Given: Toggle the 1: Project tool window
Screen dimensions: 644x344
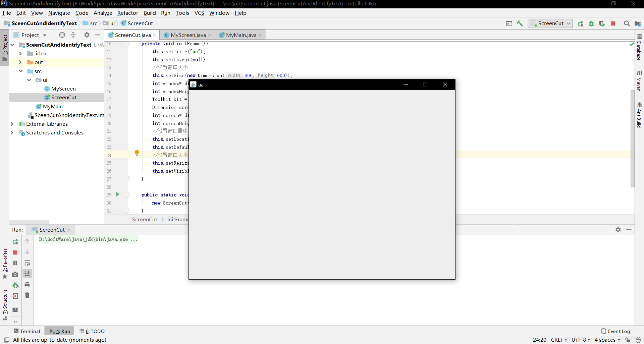Looking at the screenshot, I should coord(5,48).
